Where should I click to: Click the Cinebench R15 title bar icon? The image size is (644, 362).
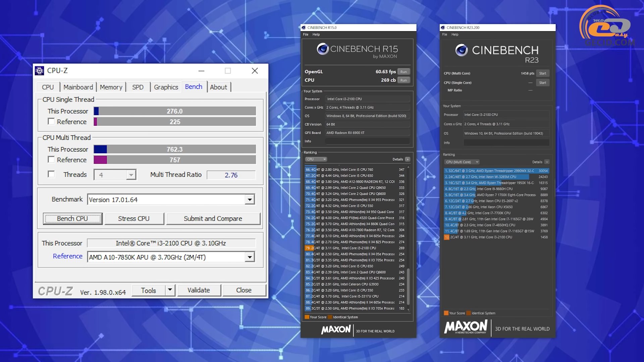[304, 27]
